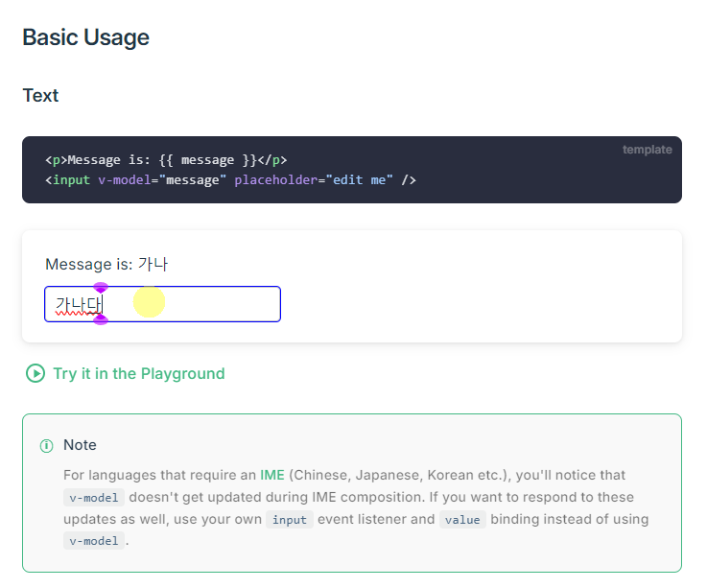Click the "template" label in the code block
The width and height of the screenshot is (707, 588).
[x=647, y=150]
